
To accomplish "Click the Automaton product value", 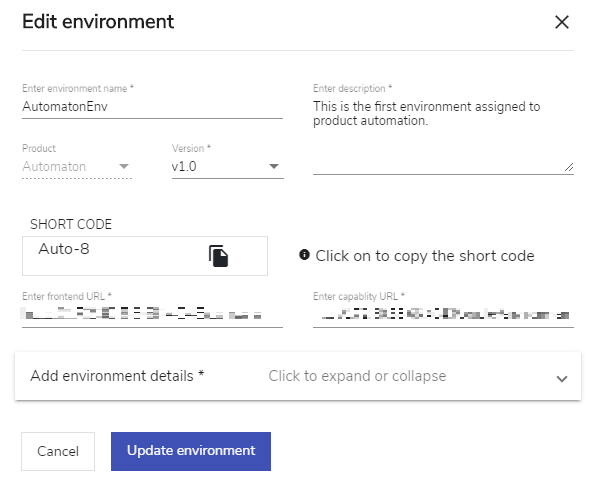I will point(54,166).
